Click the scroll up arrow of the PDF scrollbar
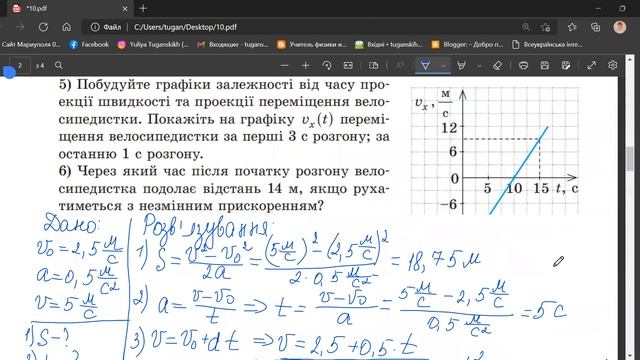Screen dimensions: 640x360 pos(629,60)
